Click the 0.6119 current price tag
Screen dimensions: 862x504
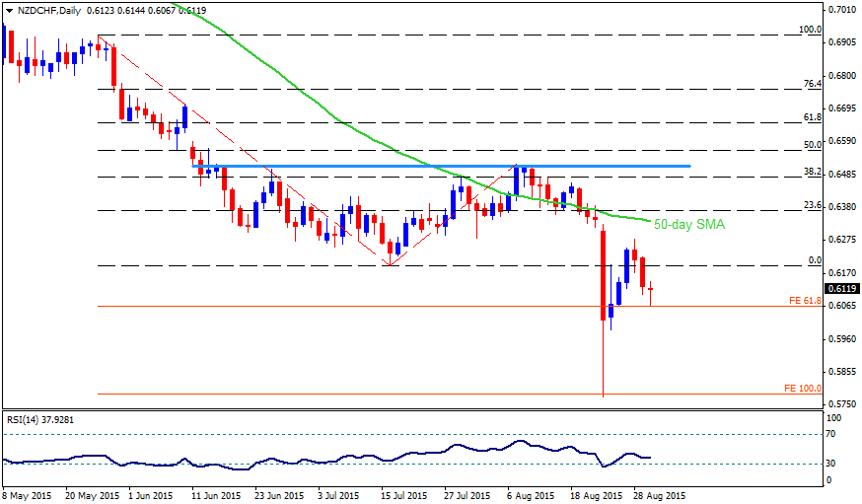pyautogui.click(x=841, y=289)
